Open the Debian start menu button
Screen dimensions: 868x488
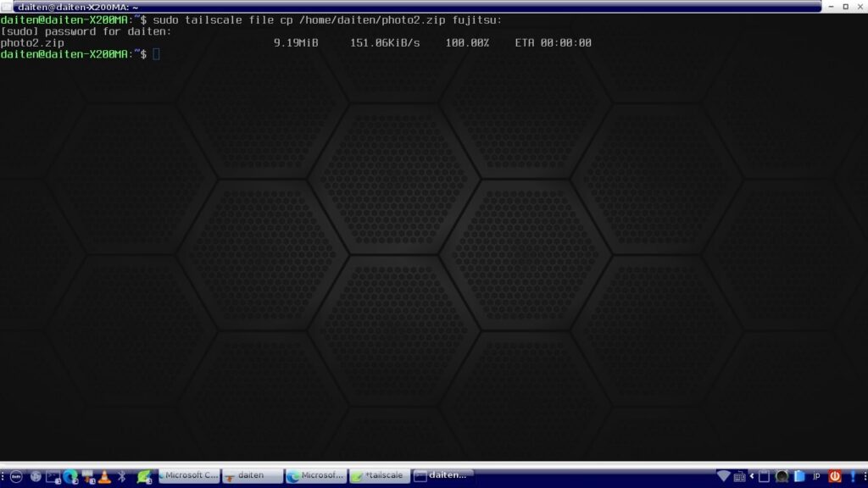[15, 476]
